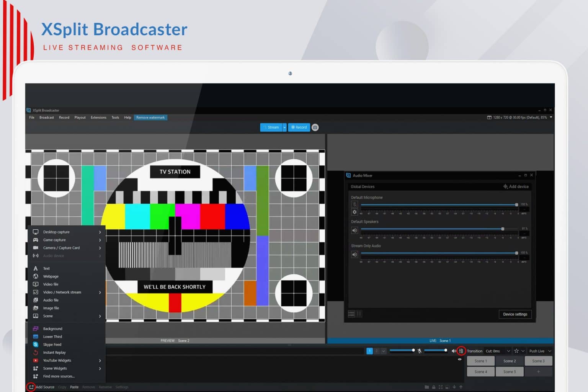Expand the Camera / Capture Card submenu
The height and width of the screenshot is (392, 588).
click(61, 248)
